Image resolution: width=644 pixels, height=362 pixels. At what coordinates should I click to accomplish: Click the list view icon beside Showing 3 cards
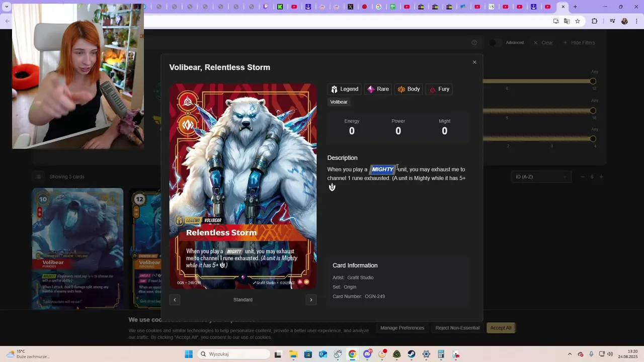(38, 176)
